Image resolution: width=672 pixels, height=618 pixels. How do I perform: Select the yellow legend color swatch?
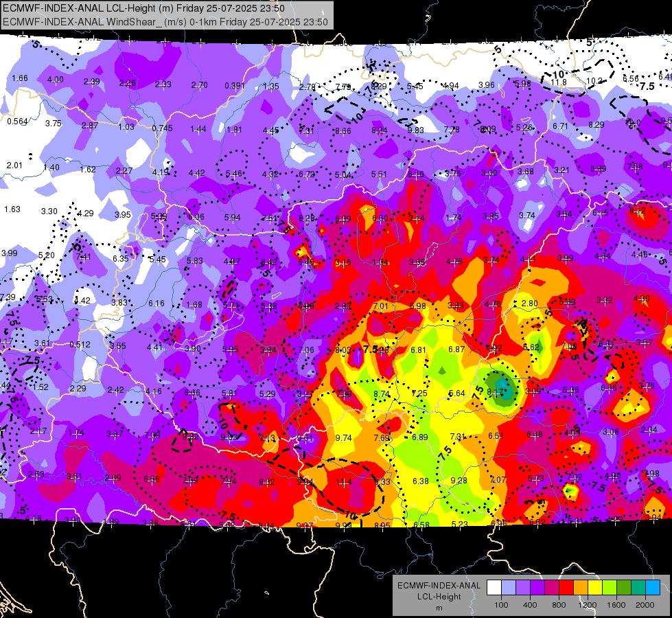[595, 588]
